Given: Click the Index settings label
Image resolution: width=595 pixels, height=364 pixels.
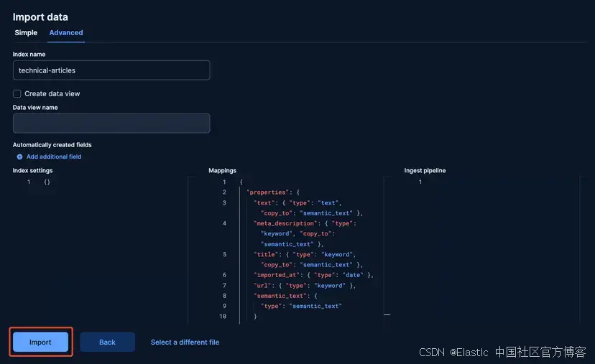Looking at the screenshot, I should [32, 171].
